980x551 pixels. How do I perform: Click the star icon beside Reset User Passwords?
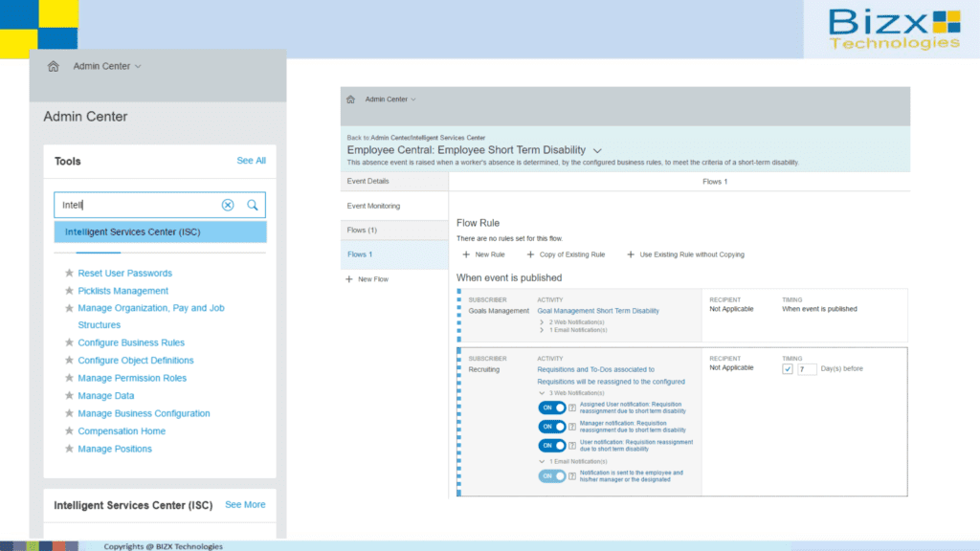click(69, 273)
